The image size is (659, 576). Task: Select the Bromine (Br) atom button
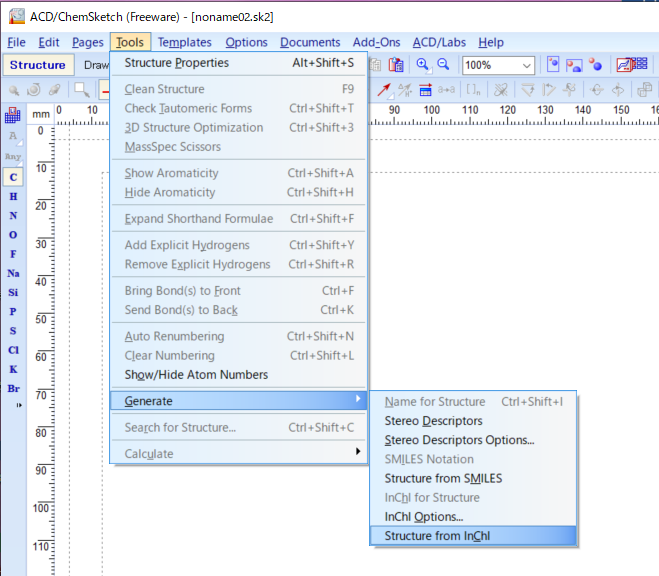(x=13, y=389)
